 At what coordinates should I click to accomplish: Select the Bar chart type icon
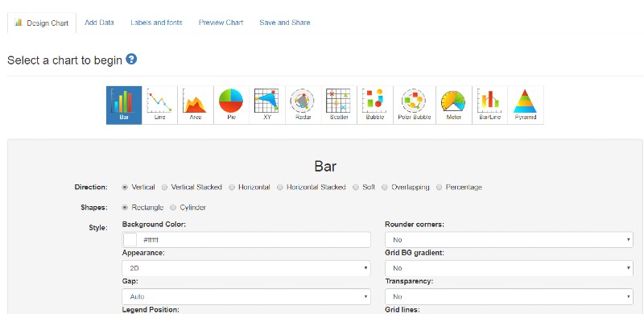coord(124,105)
